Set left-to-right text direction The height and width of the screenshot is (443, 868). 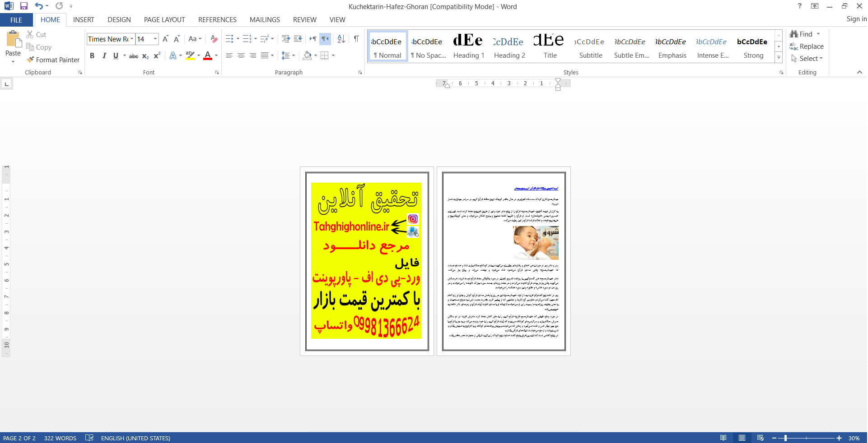[313, 39]
